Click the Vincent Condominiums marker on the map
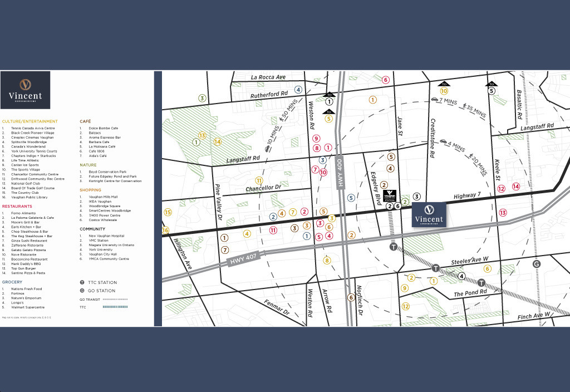Viewport: 570px width, 392px height. pos(429,214)
